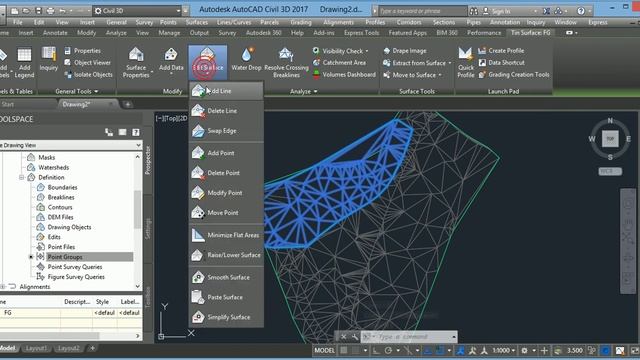The width and height of the screenshot is (640, 360).
Task: Click the Add Data icon
Action: click(171, 55)
